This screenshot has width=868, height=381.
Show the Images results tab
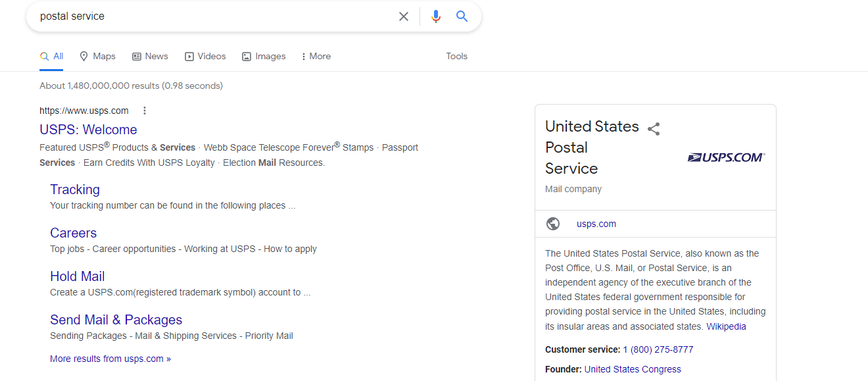[264, 57]
